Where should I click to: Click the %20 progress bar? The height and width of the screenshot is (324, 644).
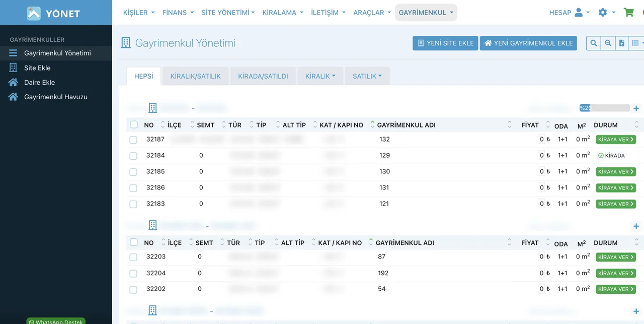(605, 108)
